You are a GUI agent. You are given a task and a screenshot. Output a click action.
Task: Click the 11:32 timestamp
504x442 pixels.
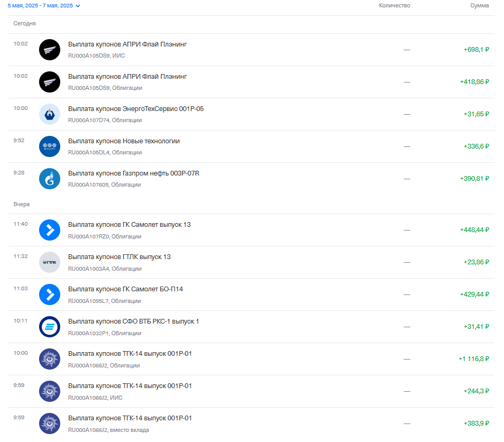point(21,256)
